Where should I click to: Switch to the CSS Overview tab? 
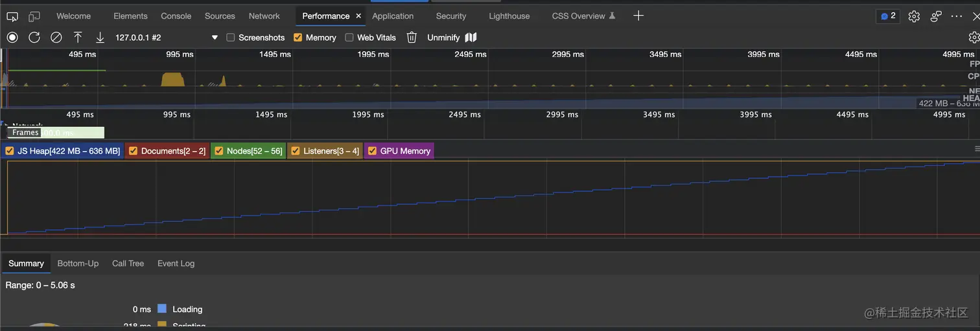583,16
